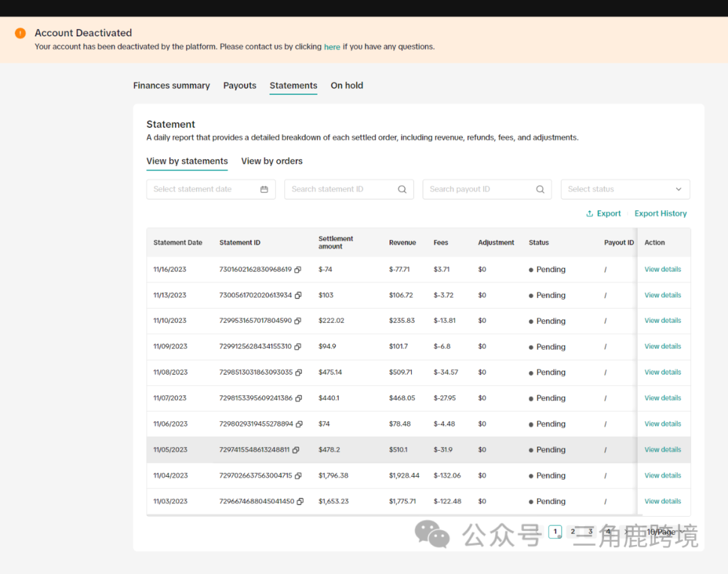Viewport: 728px width, 574px height.
Task: View details for 11/04/2023 statement
Action: pos(663,476)
